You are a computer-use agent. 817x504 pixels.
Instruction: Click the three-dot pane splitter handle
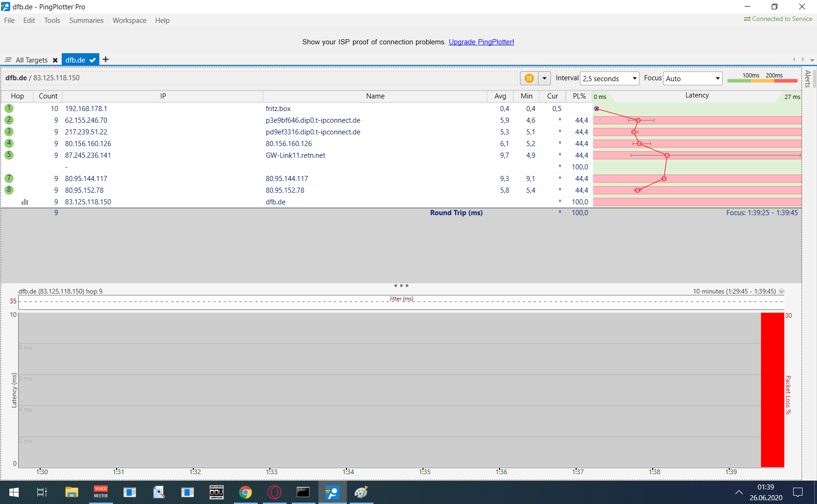click(401, 286)
